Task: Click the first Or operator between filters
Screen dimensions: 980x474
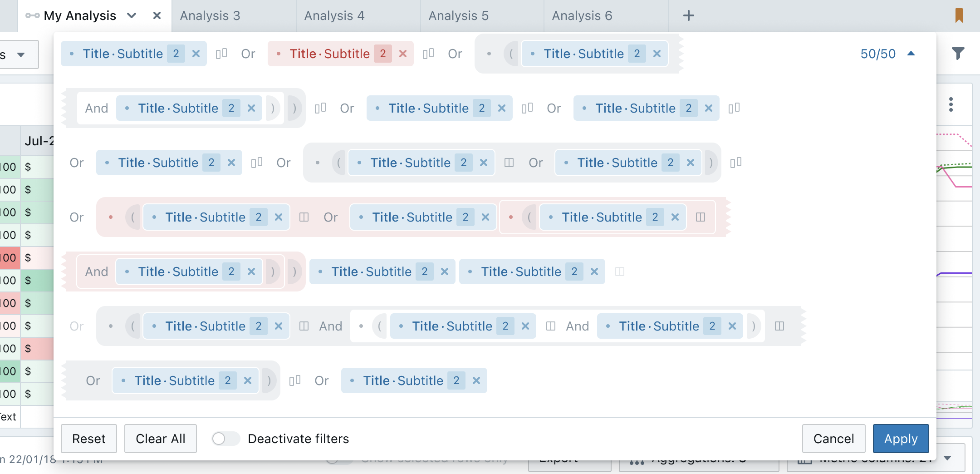Action: pos(248,54)
